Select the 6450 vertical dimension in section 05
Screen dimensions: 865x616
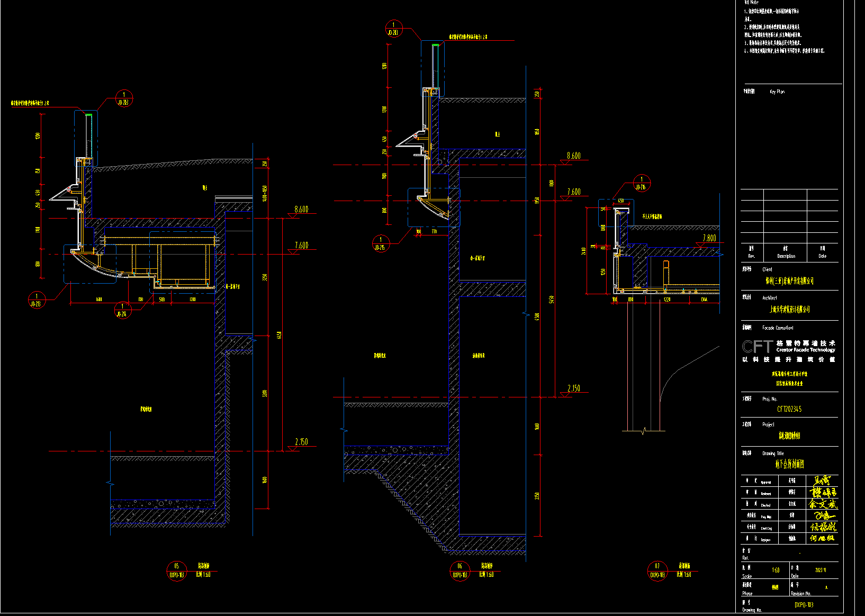click(279, 335)
